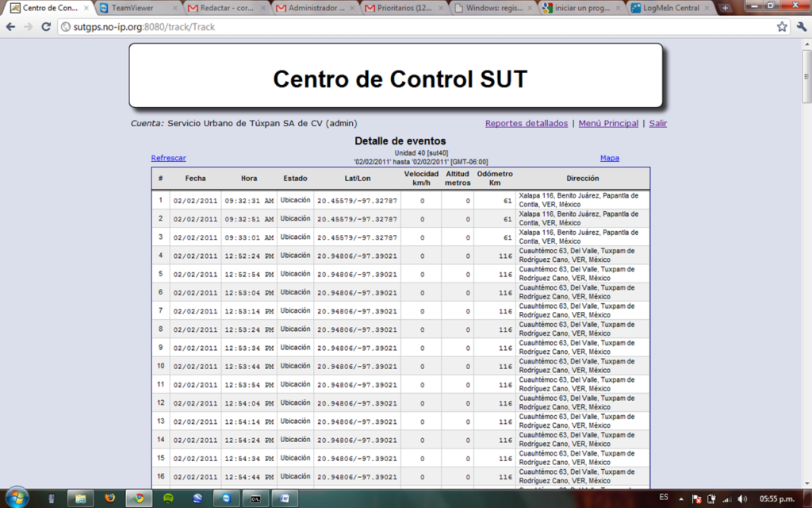812x508 pixels.
Task: Select time 12:53:34 PM in row 9
Action: pos(249,348)
